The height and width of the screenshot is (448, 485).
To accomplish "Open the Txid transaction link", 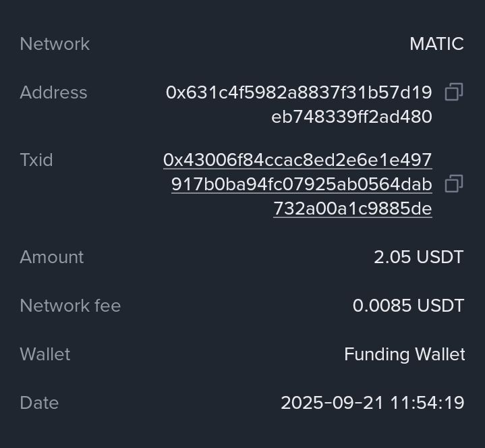I will click(x=297, y=160).
